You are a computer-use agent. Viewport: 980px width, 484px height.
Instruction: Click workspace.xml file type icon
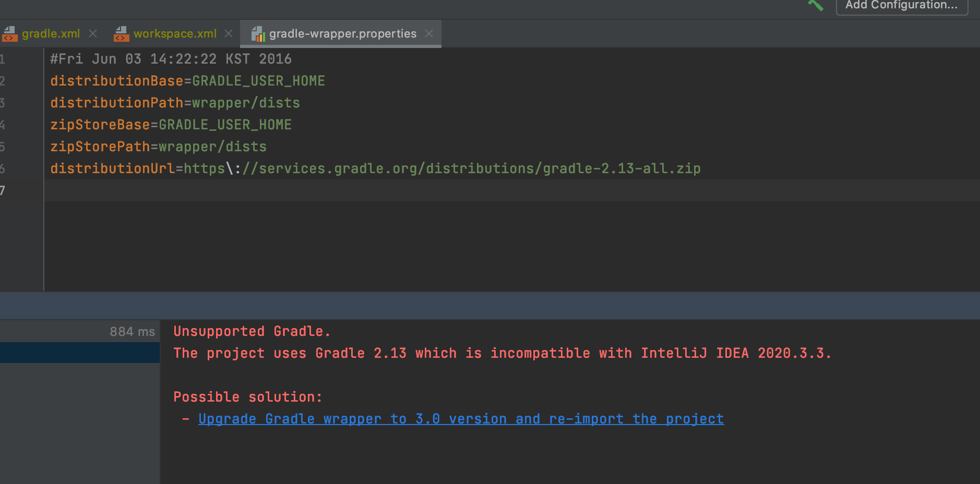121,34
